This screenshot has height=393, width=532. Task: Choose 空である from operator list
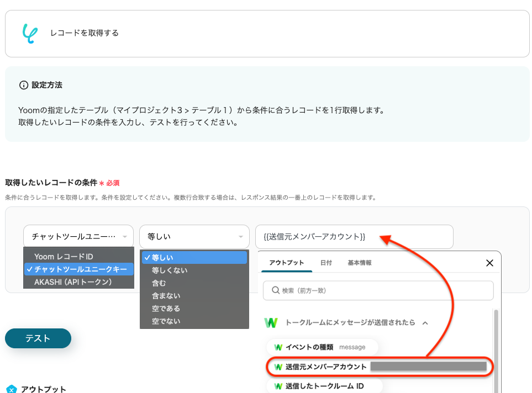166,309
